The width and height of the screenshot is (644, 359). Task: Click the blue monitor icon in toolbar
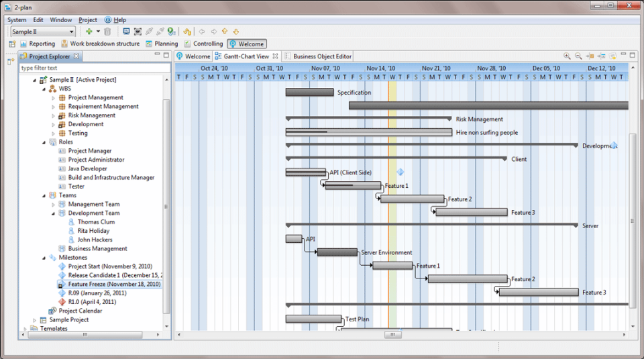127,32
